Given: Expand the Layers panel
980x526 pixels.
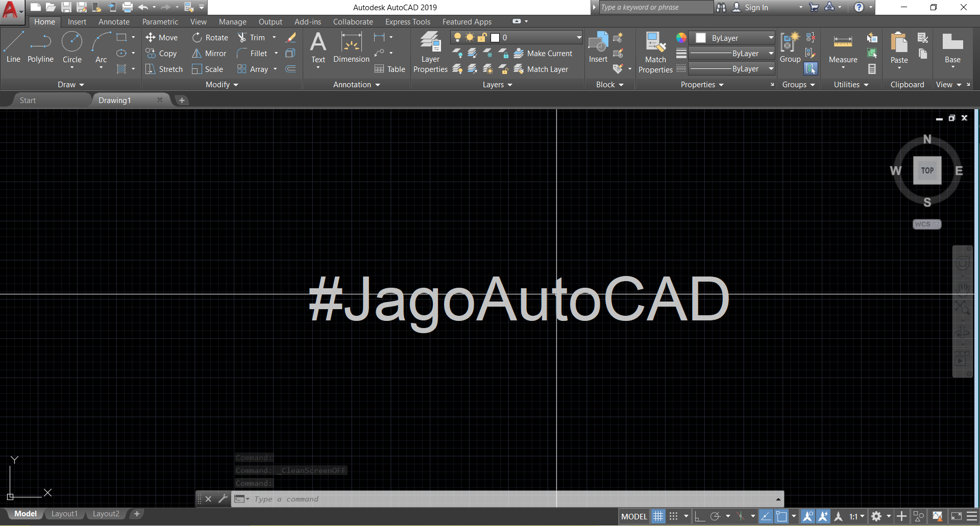Looking at the screenshot, I should pyautogui.click(x=498, y=85).
